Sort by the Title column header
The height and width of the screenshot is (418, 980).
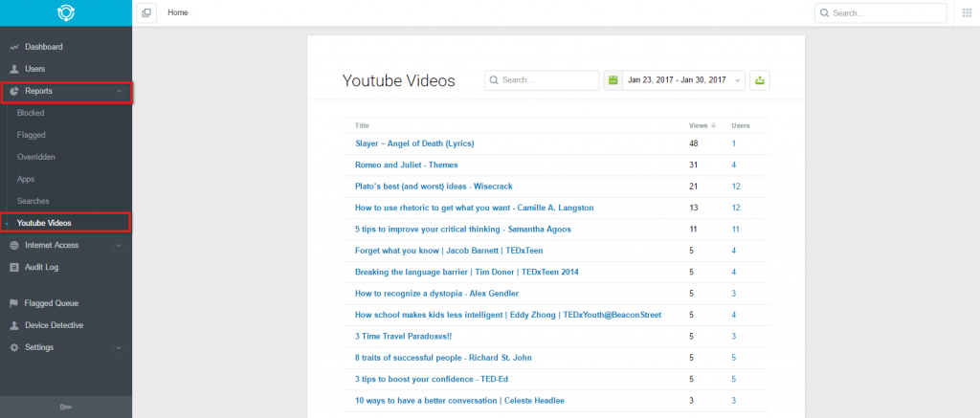(x=362, y=125)
